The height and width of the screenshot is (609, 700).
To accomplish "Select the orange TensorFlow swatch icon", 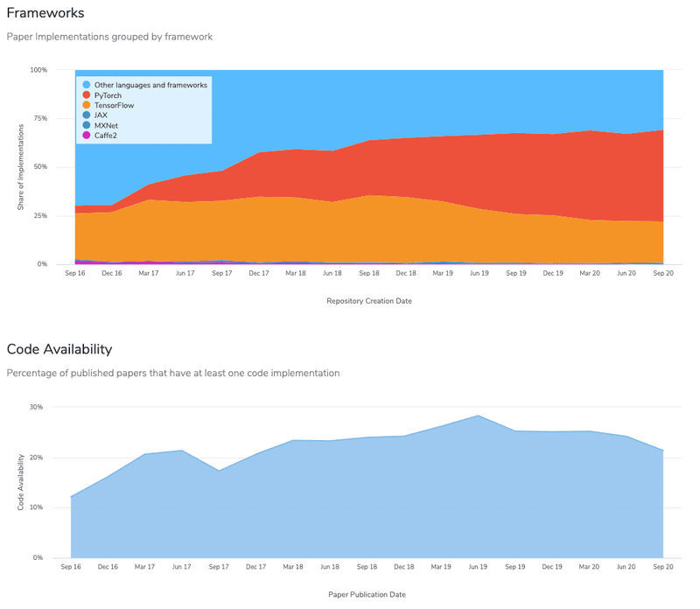I will point(86,105).
